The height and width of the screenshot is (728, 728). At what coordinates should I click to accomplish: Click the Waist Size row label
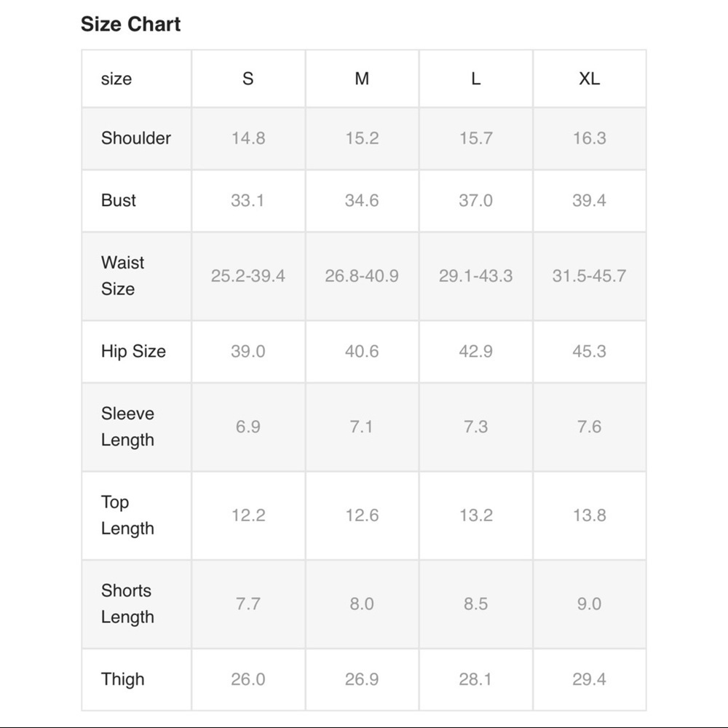[x=122, y=276]
